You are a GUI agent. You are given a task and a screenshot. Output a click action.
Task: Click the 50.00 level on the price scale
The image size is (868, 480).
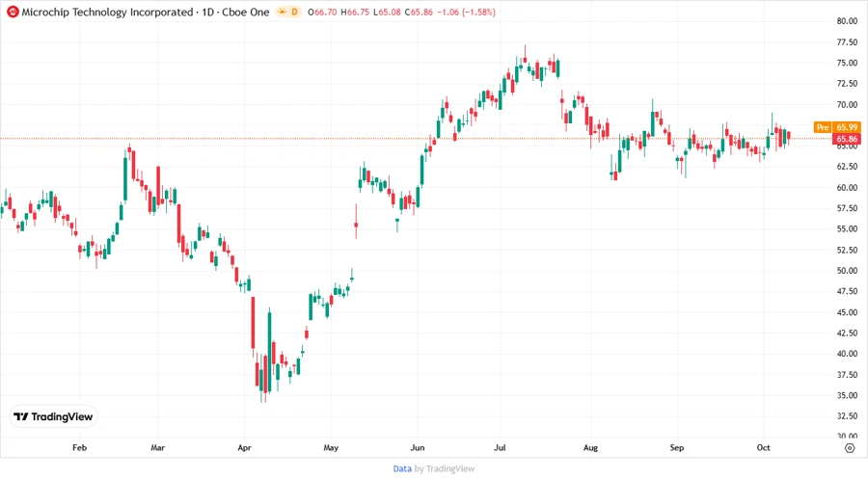(848, 271)
